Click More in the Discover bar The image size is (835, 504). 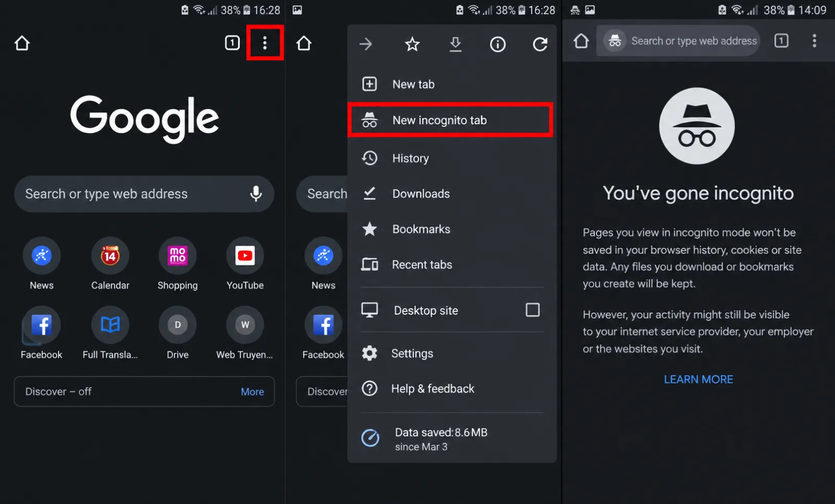tap(253, 392)
